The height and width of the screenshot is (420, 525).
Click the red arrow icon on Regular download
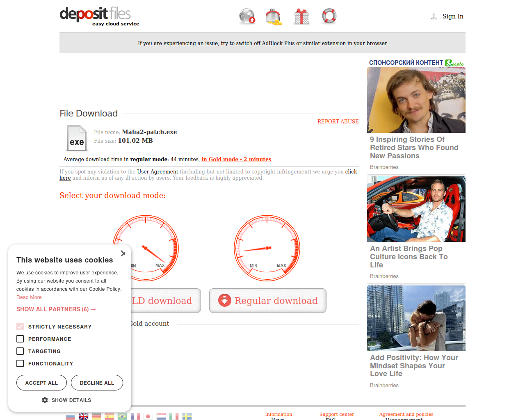(x=224, y=300)
